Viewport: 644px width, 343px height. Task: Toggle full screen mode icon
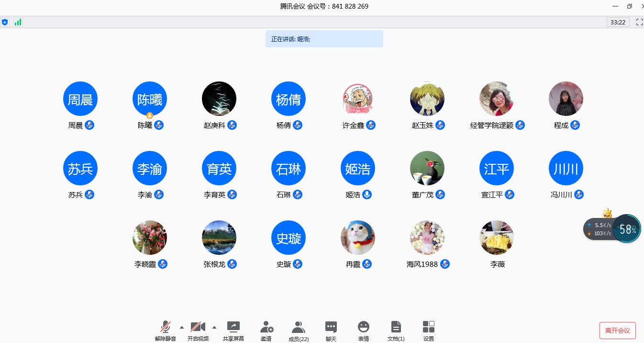(639, 22)
